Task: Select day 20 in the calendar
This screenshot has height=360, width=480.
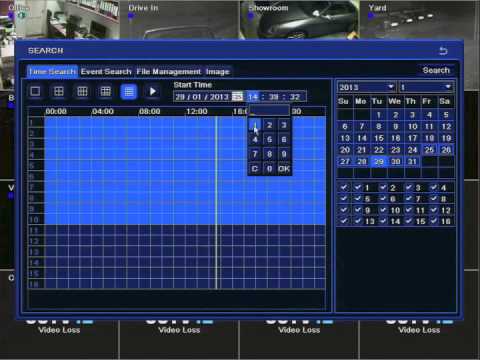Action: tap(345, 150)
